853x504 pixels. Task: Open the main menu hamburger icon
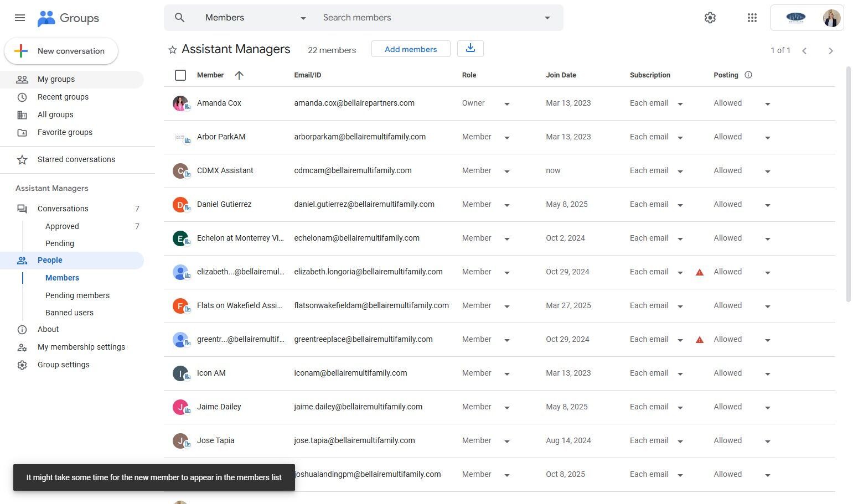click(x=20, y=18)
